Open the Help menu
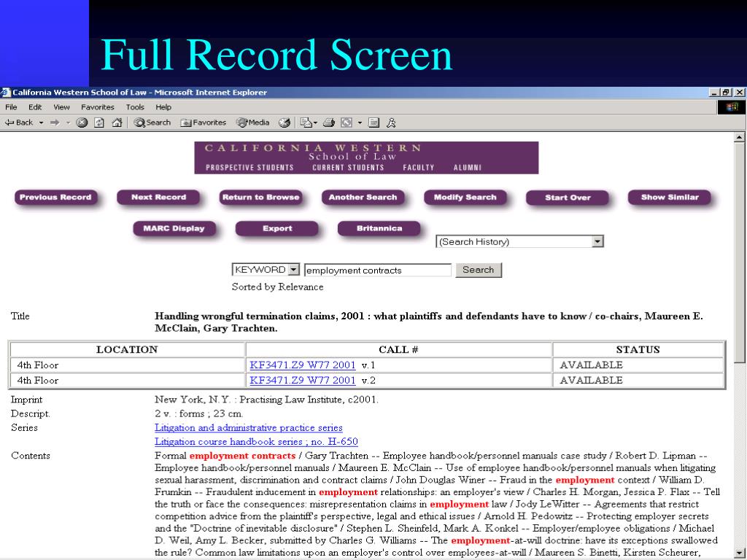 tap(163, 107)
